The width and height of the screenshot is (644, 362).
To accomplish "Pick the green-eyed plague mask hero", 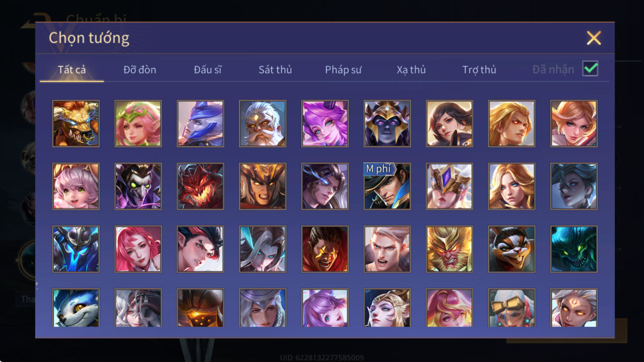I will (x=138, y=186).
